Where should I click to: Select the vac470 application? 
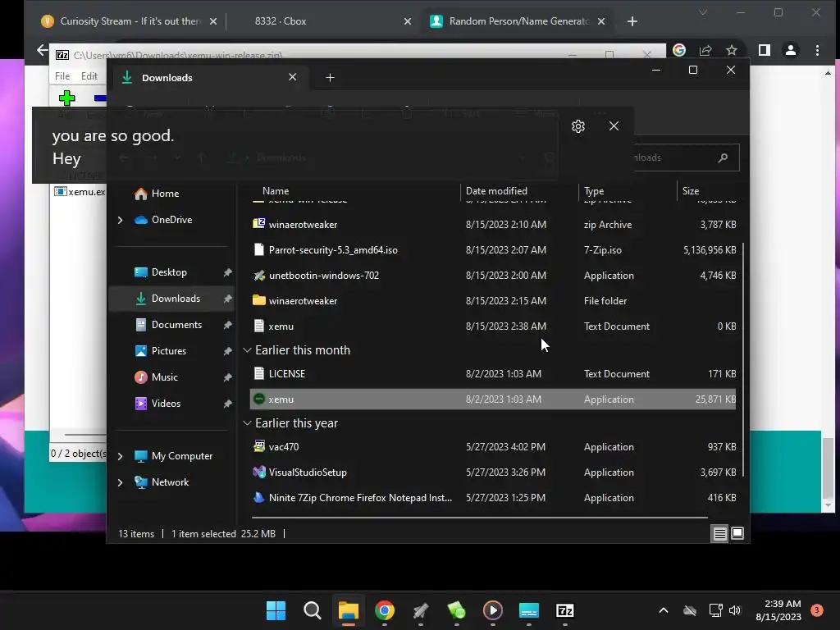coord(493,447)
